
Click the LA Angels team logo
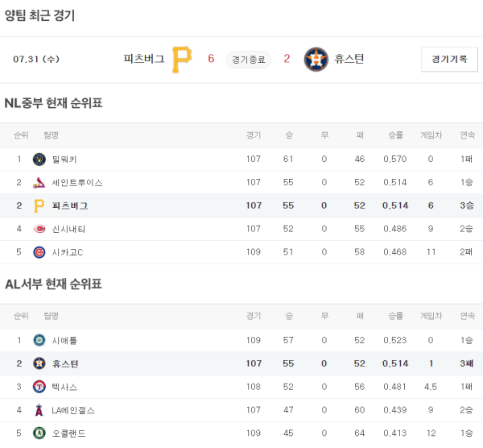pyautogui.click(x=39, y=410)
